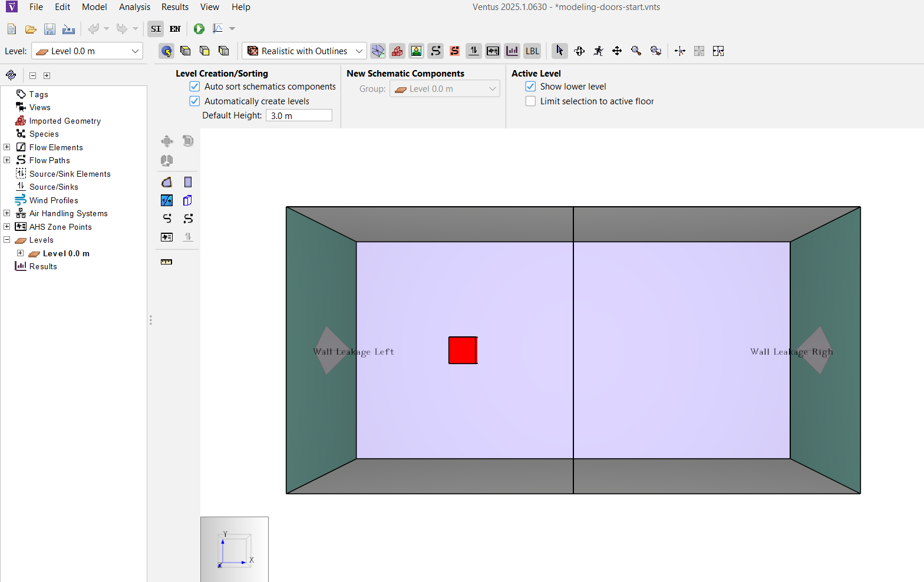Select Wind Profiles in the tree
The image size is (924, 582).
click(x=54, y=200)
